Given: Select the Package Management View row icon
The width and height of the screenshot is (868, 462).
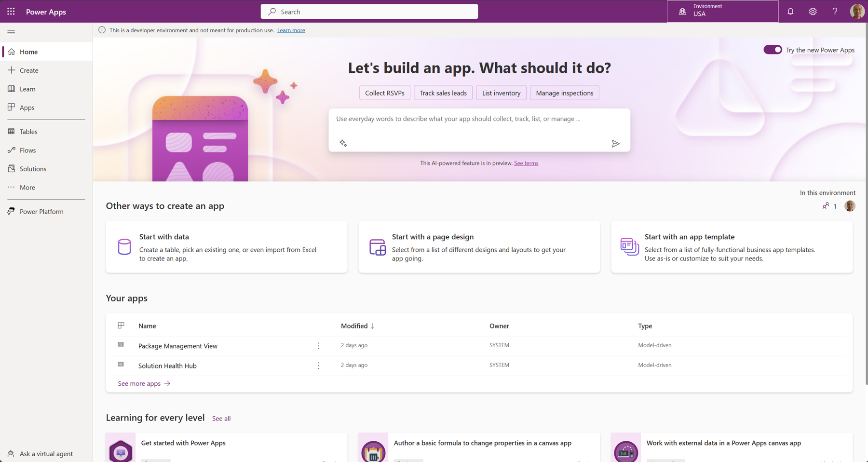Looking at the screenshot, I should (x=121, y=345).
